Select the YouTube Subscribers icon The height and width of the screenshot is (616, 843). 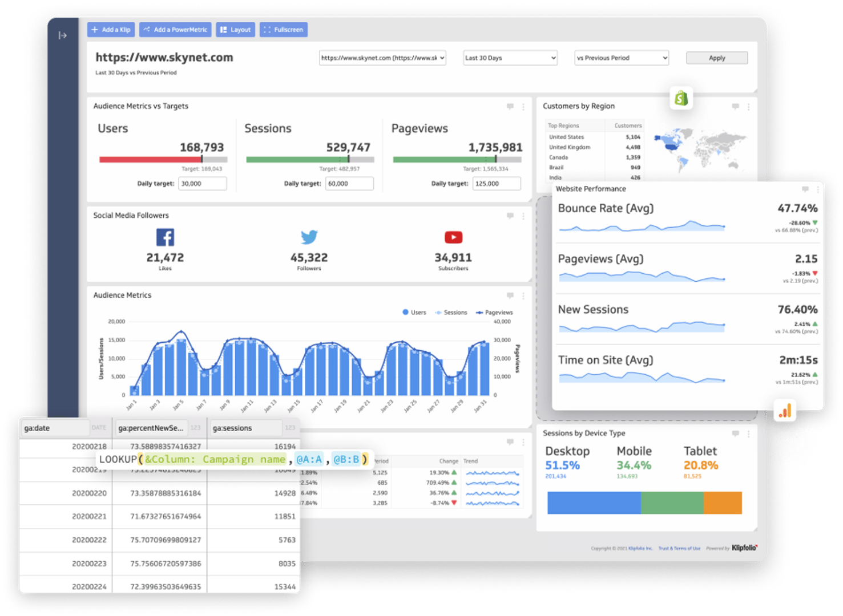tap(453, 237)
